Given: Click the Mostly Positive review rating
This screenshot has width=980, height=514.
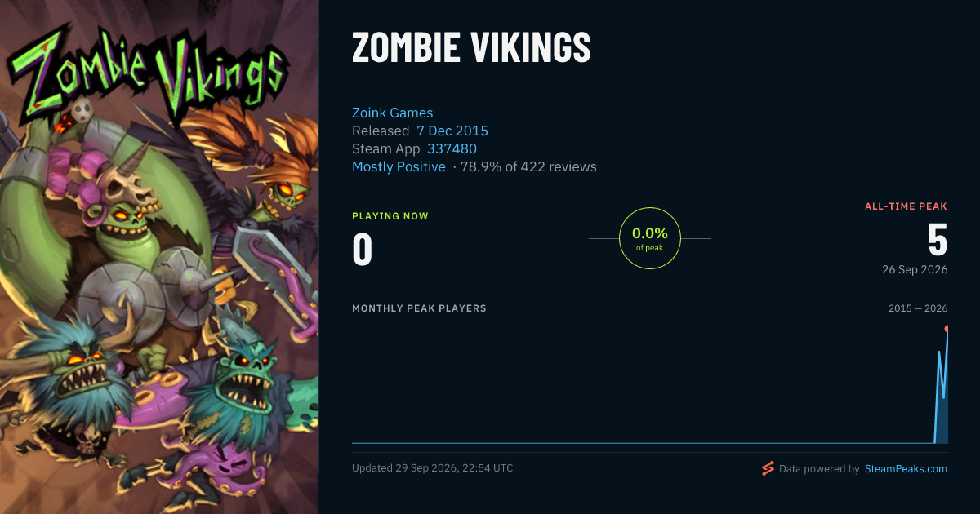Looking at the screenshot, I should 399,166.
